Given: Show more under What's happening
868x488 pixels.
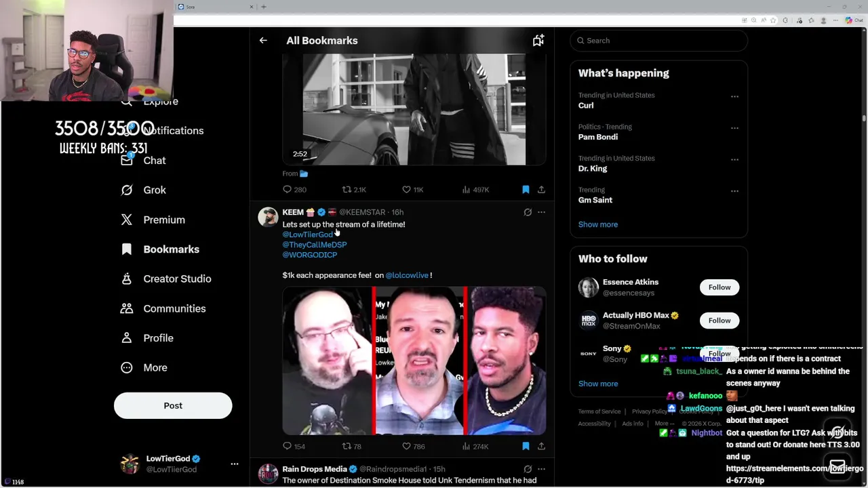Looking at the screenshot, I should click(x=597, y=224).
